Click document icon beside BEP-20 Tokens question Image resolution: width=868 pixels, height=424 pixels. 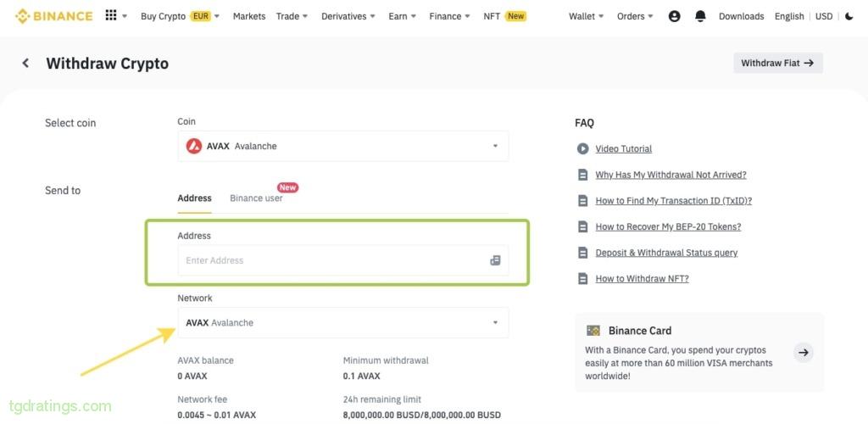582,227
